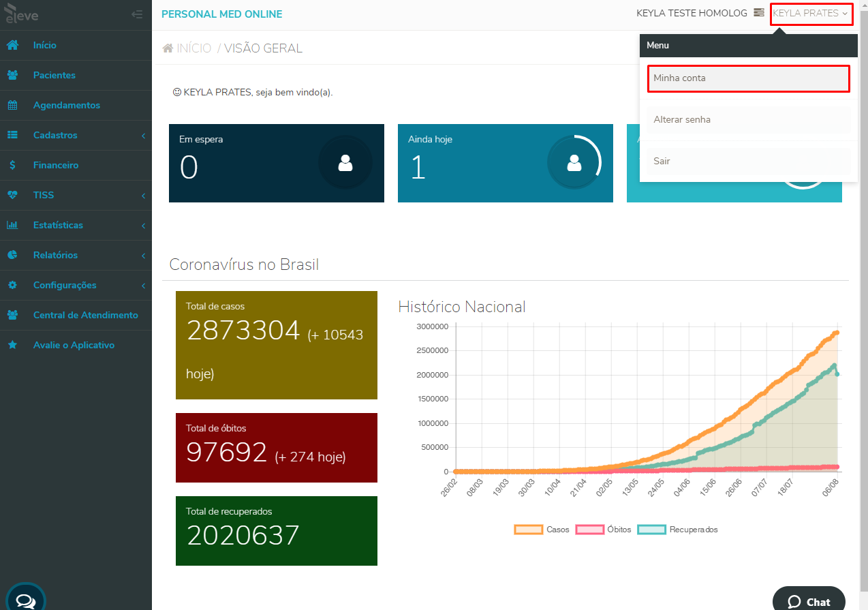Click the person icon in the Ainda hoje card

click(x=574, y=162)
